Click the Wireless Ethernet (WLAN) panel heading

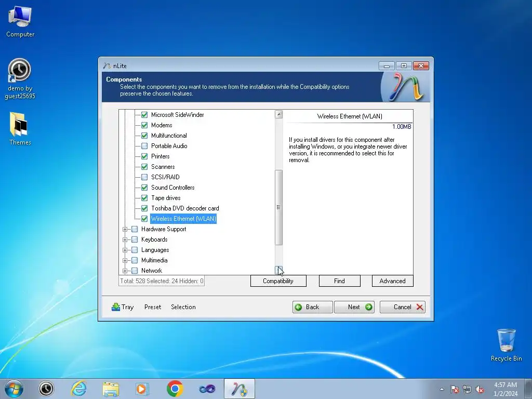click(x=350, y=116)
